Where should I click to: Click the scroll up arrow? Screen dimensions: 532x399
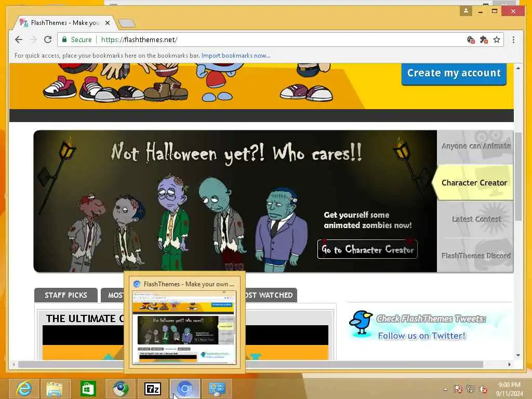pos(518,68)
